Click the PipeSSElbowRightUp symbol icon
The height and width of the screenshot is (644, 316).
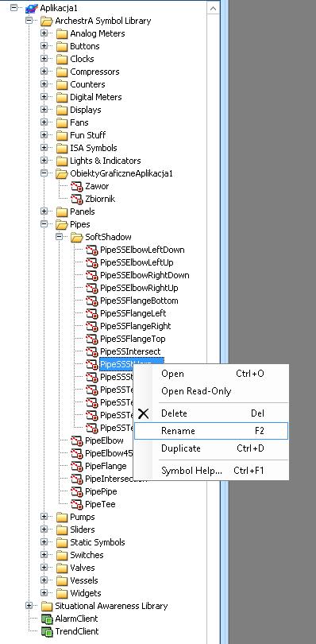pos(92,288)
